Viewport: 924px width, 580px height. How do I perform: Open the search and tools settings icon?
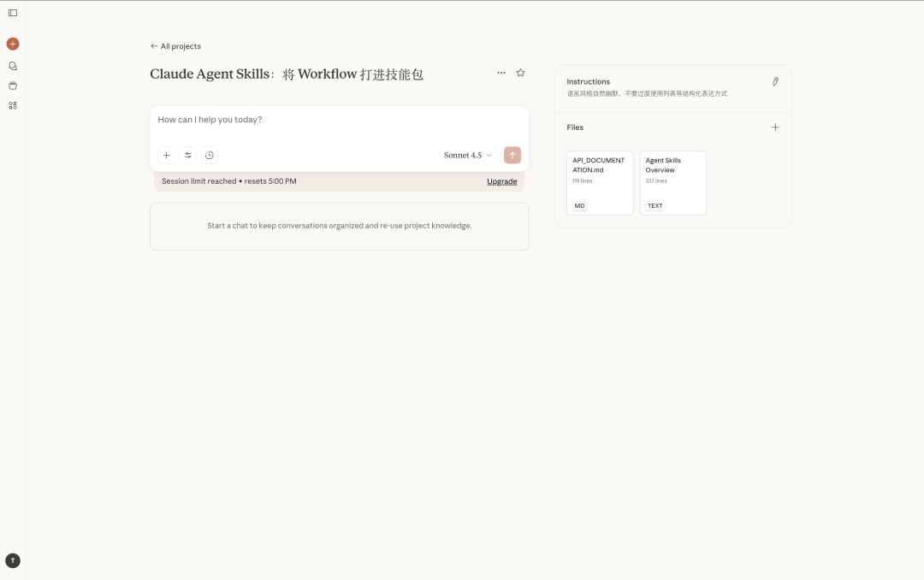pyautogui.click(x=188, y=155)
